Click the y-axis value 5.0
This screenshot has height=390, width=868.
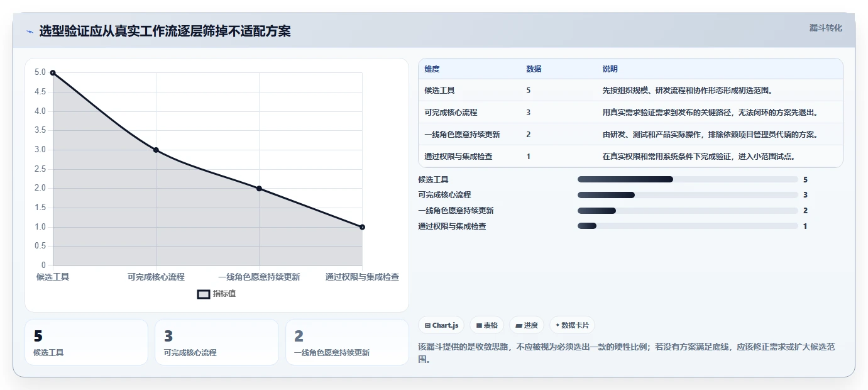(x=40, y=72)
